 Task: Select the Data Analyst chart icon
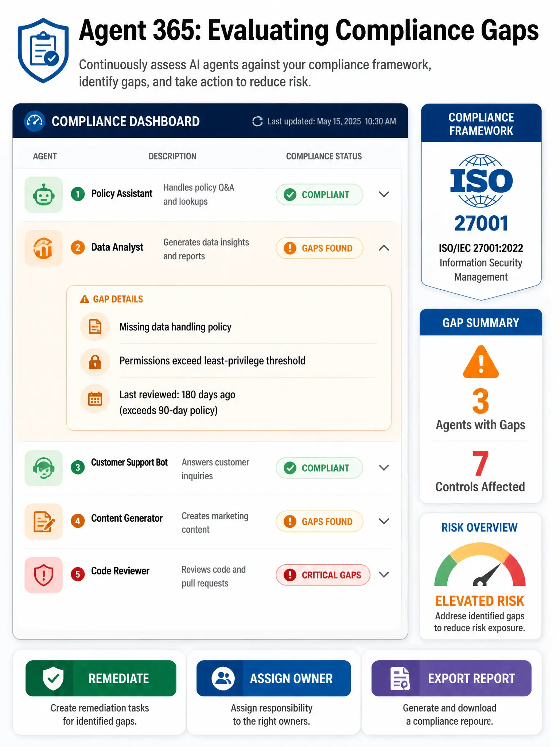[44, 248]
